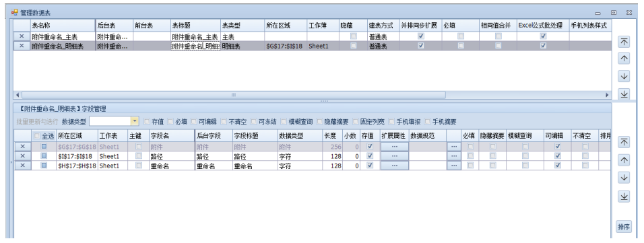Viewport: 644px width, 243px height.
Task: Toggle 可编辑 checkbox for 重命名 field
Action: point(557,165)
